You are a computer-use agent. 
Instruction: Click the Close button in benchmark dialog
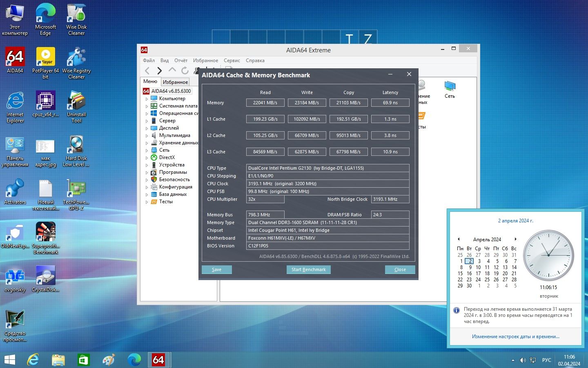[x=400, y=269]
